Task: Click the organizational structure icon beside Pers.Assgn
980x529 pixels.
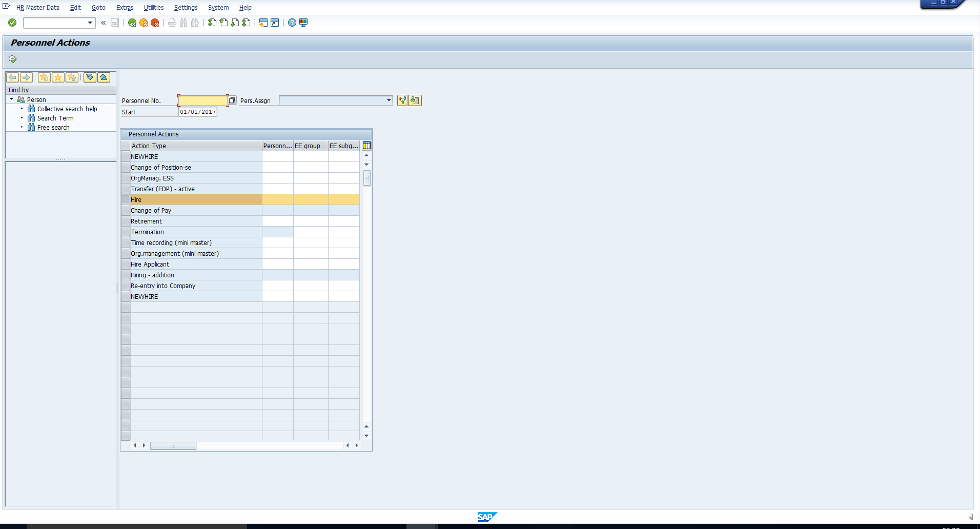Action: tap(402, 100)
